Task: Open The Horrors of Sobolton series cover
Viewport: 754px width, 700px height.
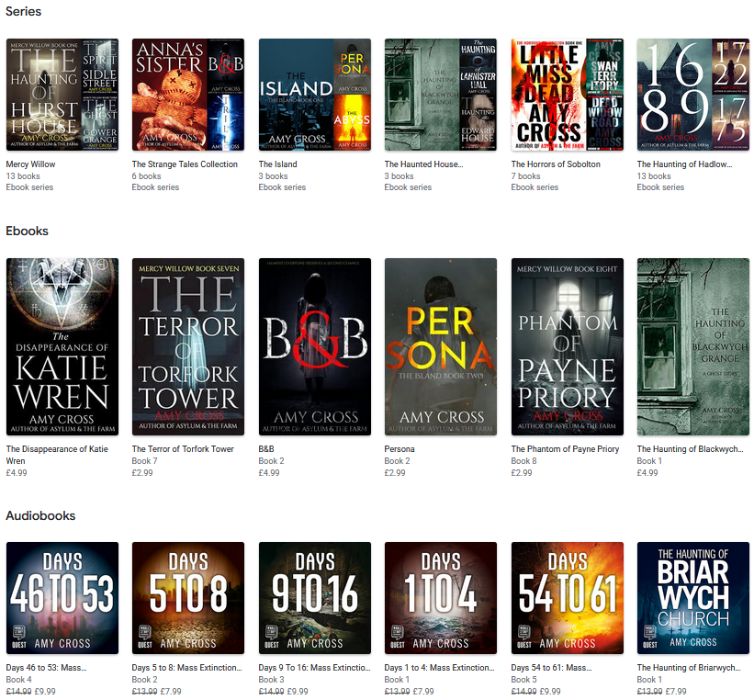Action: 567,95
